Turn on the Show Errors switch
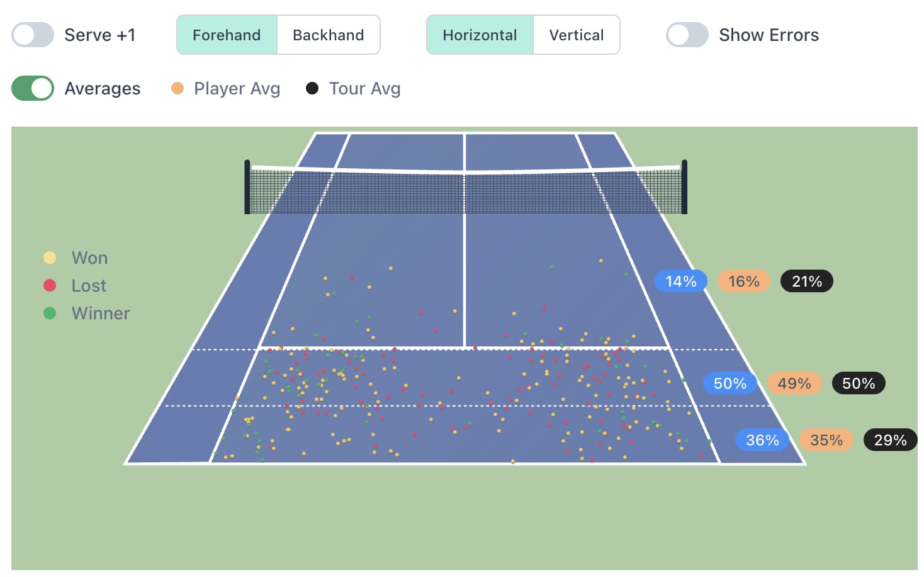 coord(687,35)
